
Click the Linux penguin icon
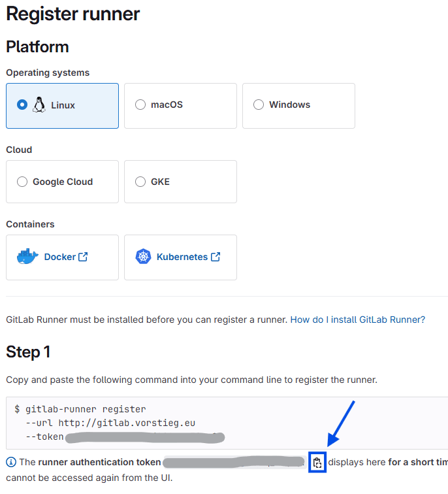[39, 105]
